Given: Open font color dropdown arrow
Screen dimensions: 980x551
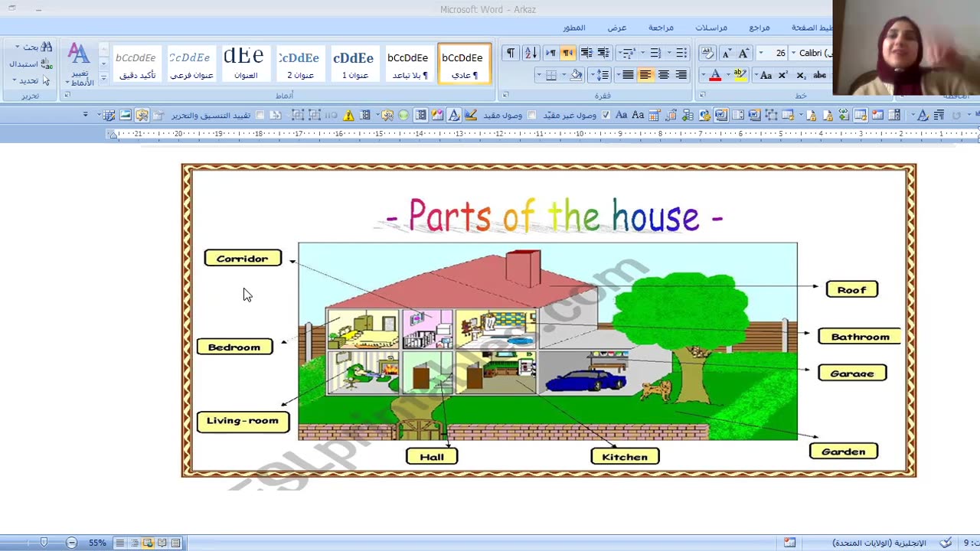Looking at the screenshot, I should point(703,75).
